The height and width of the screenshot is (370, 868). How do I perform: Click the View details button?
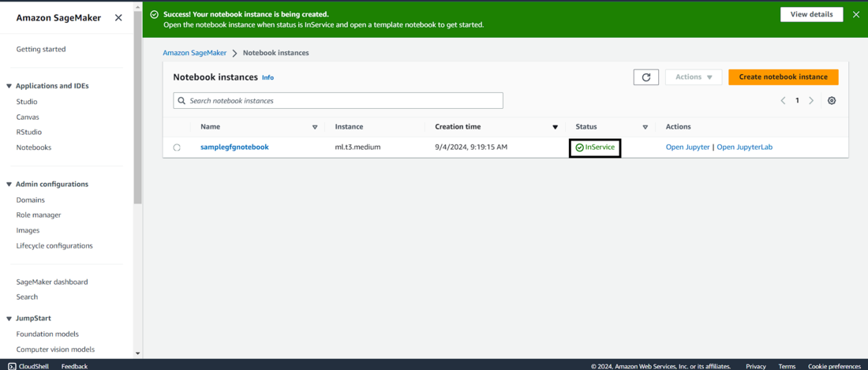pos(811,14)
